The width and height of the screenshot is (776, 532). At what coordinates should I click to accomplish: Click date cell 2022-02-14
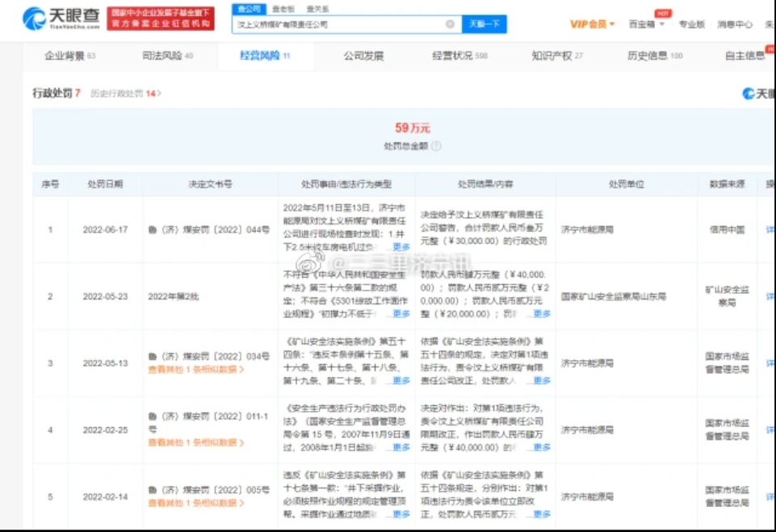click(x=105, y=496)
